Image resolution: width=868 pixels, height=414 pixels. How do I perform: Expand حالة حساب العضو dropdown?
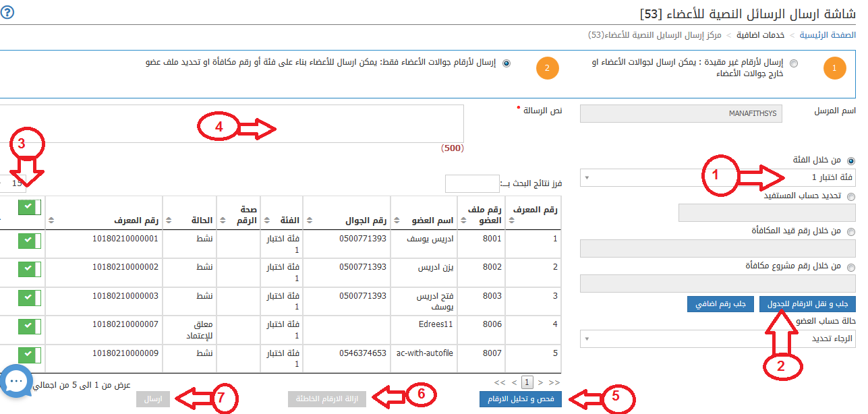[718, 338]
